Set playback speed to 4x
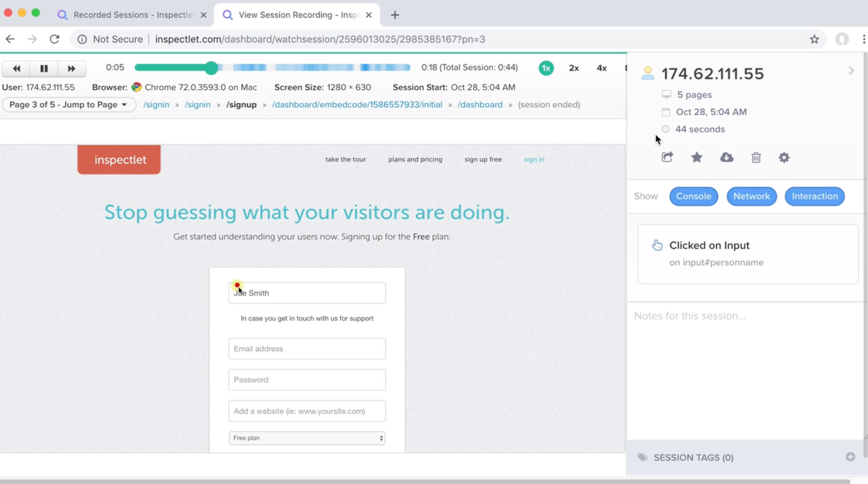 [602, 68]
